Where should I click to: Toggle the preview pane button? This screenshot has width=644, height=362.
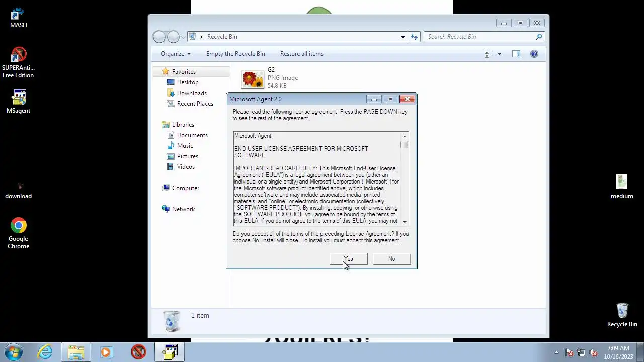(x=516, y=54)
